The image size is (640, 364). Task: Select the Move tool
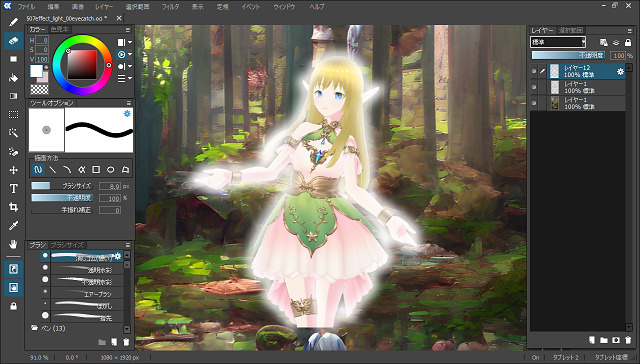coord(13,170)
